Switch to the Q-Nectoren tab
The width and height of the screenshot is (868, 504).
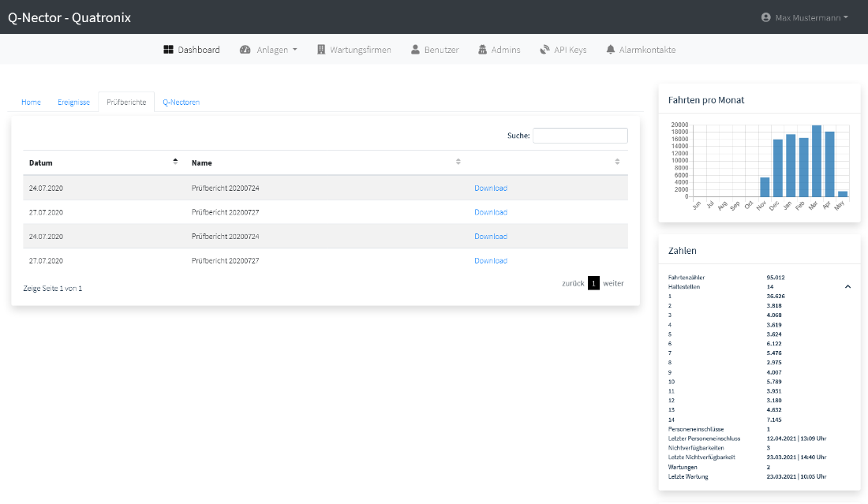[x=181, y=103]
